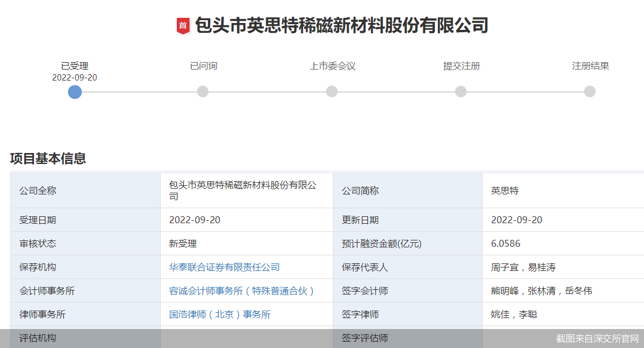Open the 华泰联合证券有限责任公司 link
The height and width of the screenshot is (348, 644).
point(224,267)
